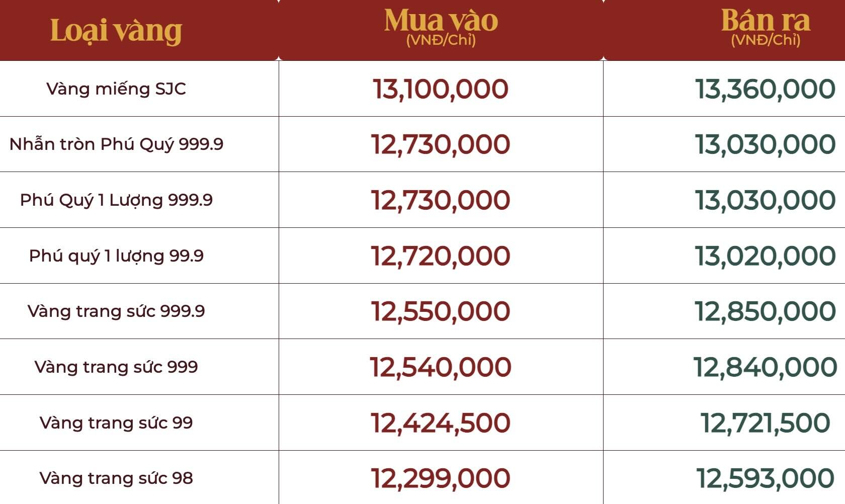The width and height of the screenshot is (845, 504).
Task: Select the 'Vàng miếng SJC' row label
Action: (116, 89)
